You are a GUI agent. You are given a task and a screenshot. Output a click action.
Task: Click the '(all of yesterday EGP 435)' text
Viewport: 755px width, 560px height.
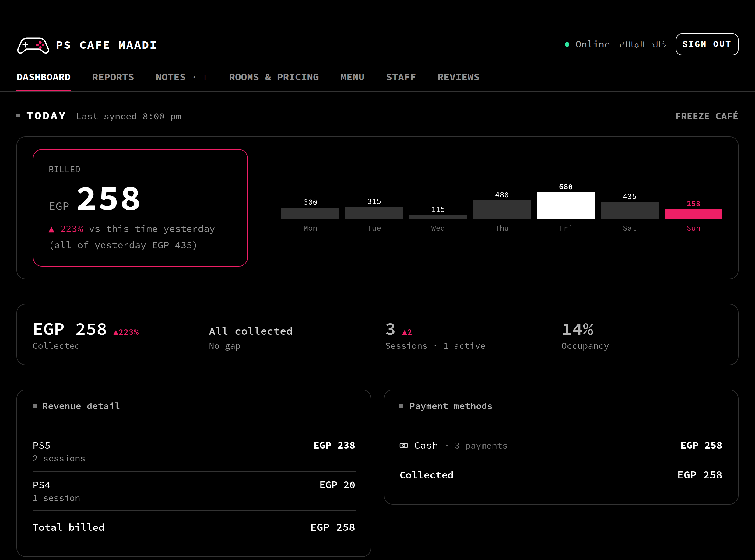(x=123, y=245)
